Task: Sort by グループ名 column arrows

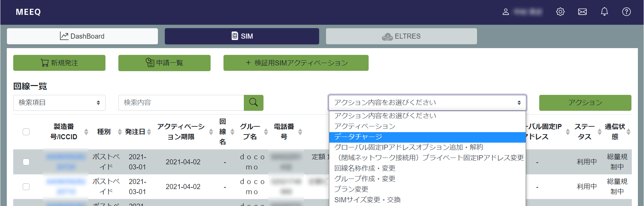Action: 266,132
